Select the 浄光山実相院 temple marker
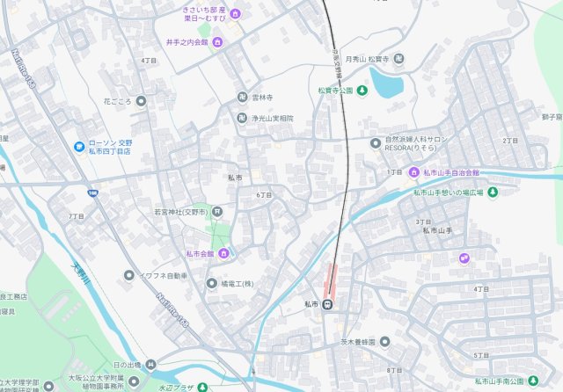 pos(242,118)
